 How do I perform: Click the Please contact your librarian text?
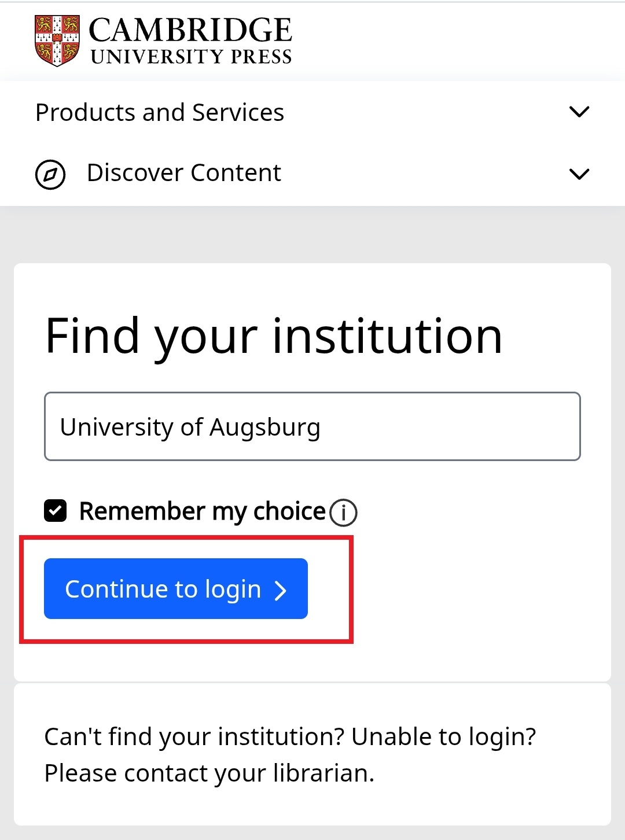point(209,773)
